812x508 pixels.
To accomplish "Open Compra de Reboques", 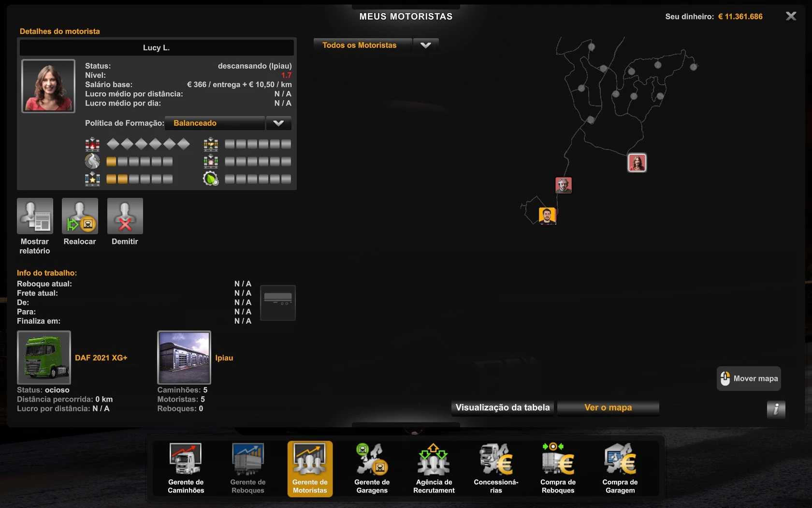I will tap(558, 468).
